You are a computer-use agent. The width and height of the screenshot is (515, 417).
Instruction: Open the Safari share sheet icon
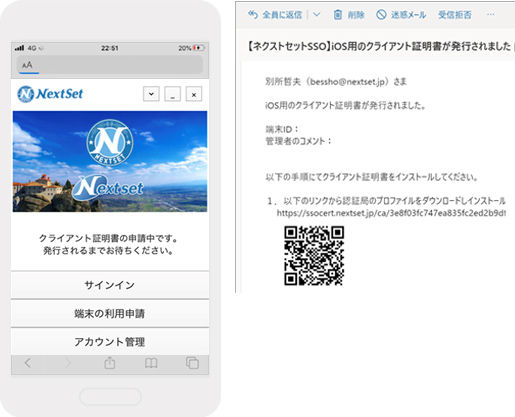coord(109,363)
